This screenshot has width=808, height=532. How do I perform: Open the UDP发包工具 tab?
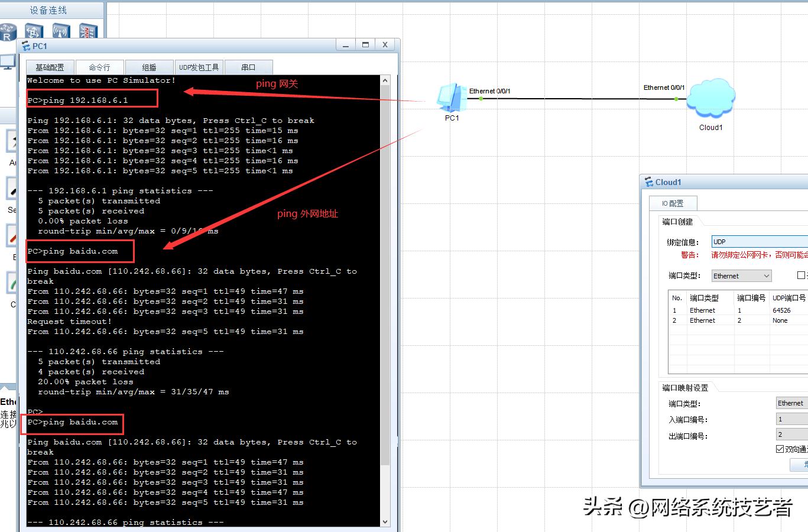(x=199, y=67)
